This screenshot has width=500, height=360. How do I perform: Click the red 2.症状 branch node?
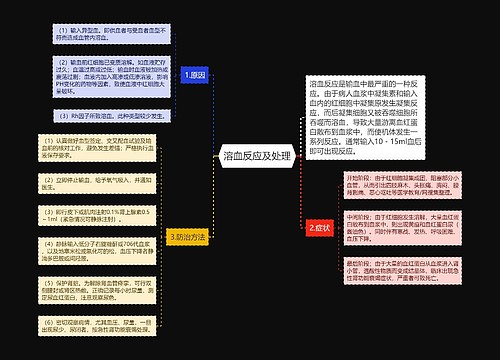320,228
